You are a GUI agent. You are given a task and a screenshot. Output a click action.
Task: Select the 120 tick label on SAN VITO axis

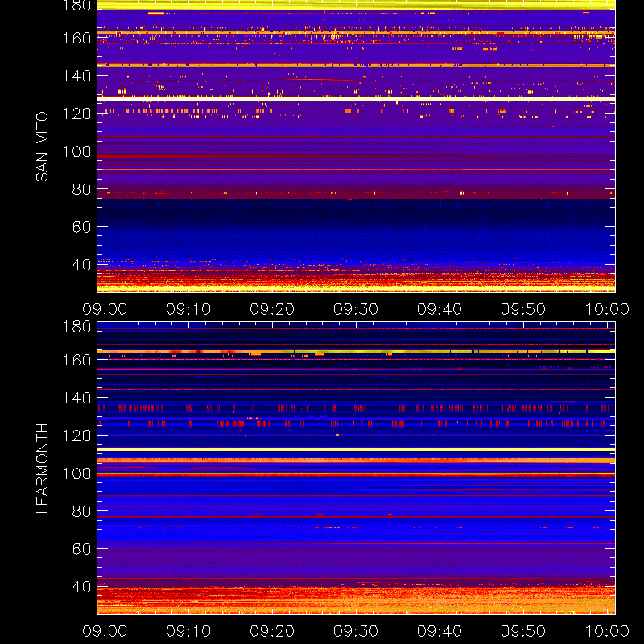click(76, 114)
